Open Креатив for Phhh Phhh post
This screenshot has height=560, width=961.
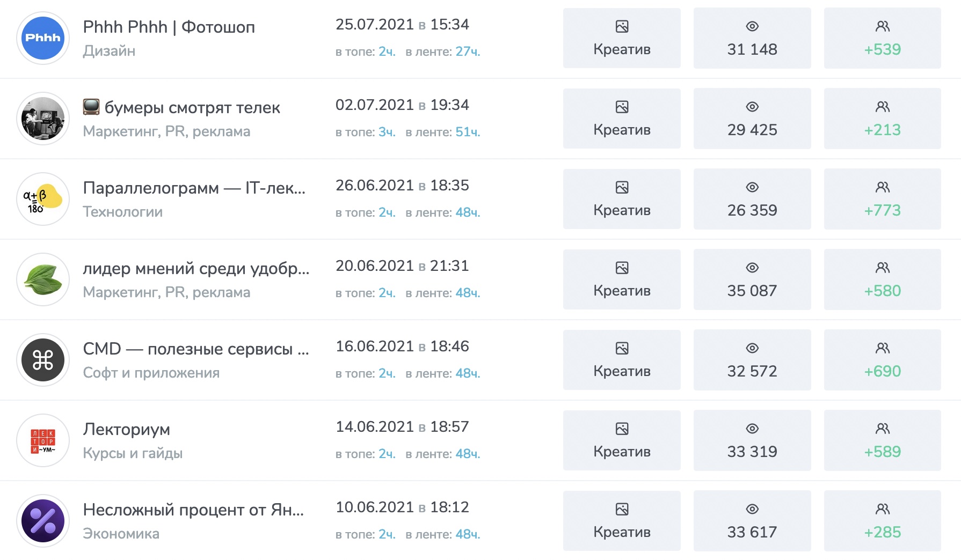(x=622, y=38)
